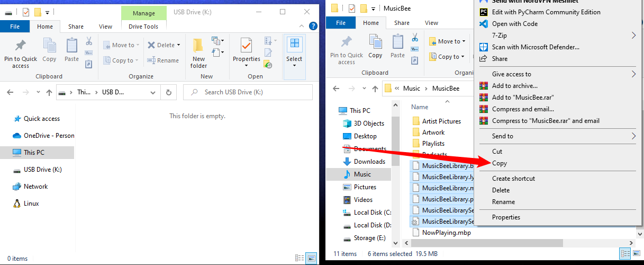This screenshot has width=644, height=265.
Task: Switch USB Drive window to large icons view
Action: [x=312, y=259]
